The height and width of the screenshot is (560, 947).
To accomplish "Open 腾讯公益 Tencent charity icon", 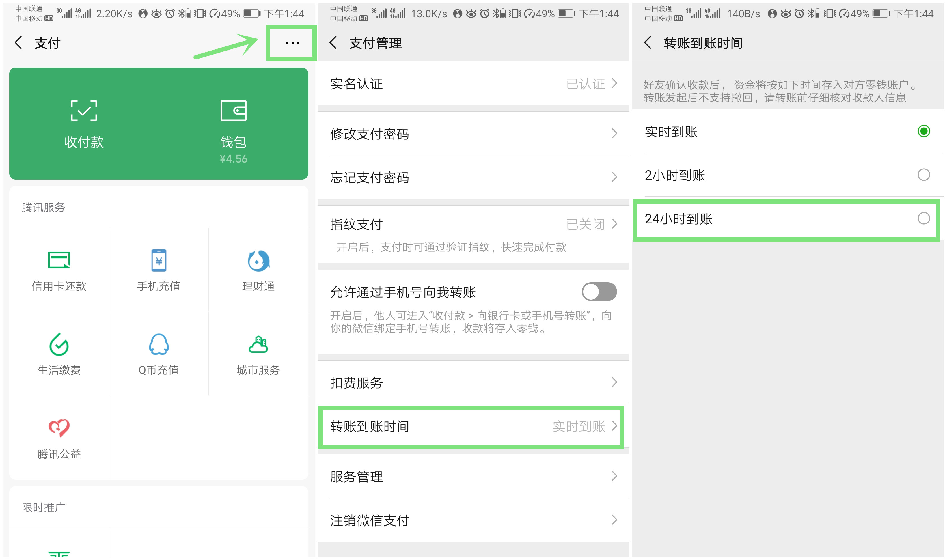I will click(59, 438).
